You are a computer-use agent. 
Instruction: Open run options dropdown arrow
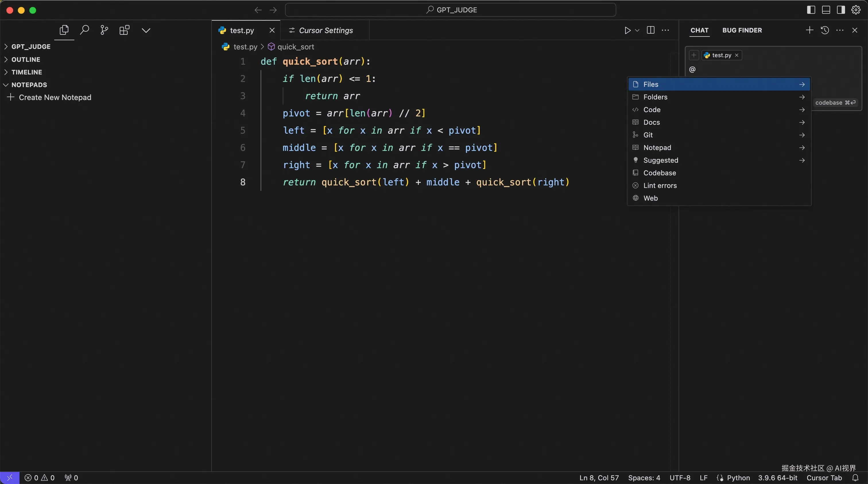(637, 30)
